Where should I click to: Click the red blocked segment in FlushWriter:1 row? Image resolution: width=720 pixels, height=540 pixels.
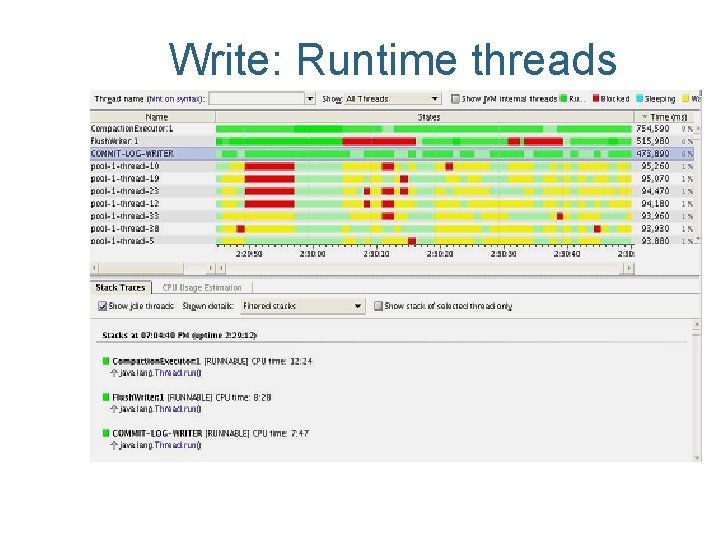coord(379,141)
